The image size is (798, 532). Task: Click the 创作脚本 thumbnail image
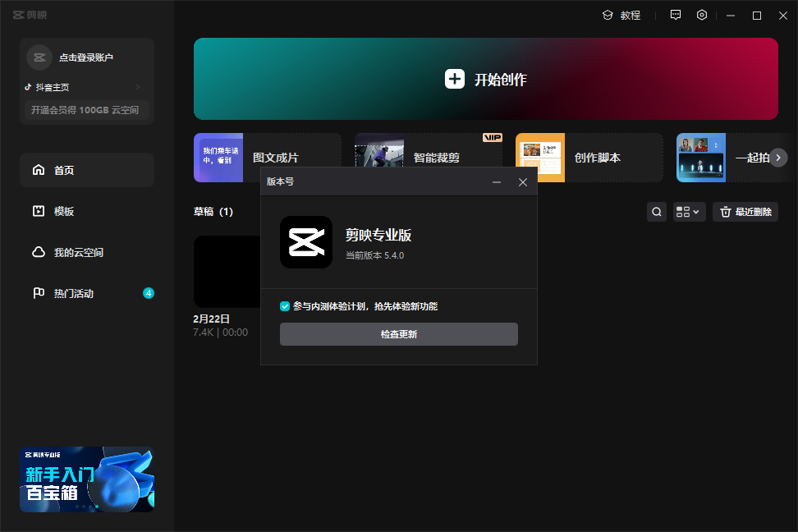pyautogui.click(x=540, y=158)
